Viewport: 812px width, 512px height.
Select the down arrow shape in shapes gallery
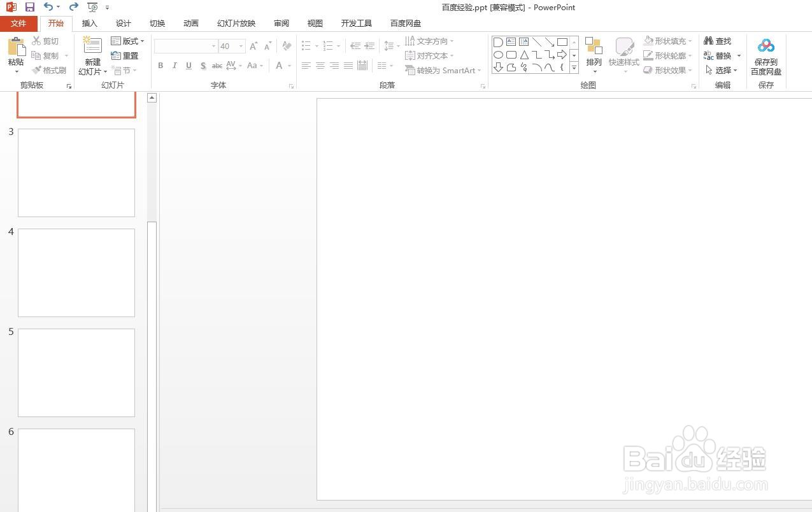(x=498, y=67)
